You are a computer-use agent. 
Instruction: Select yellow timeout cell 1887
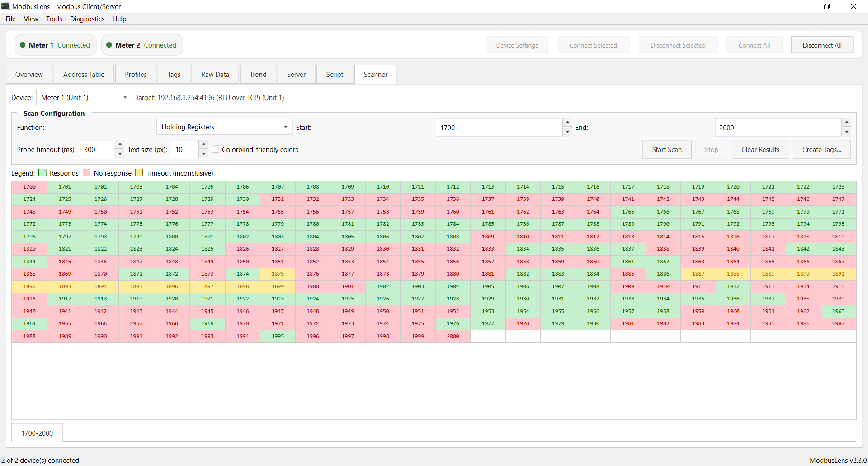698,274
